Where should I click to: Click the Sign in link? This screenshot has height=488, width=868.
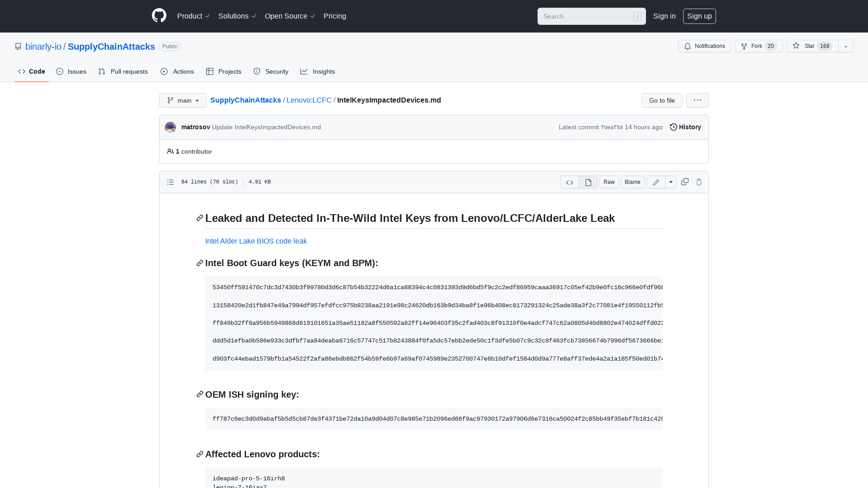[x=664, y=16]
